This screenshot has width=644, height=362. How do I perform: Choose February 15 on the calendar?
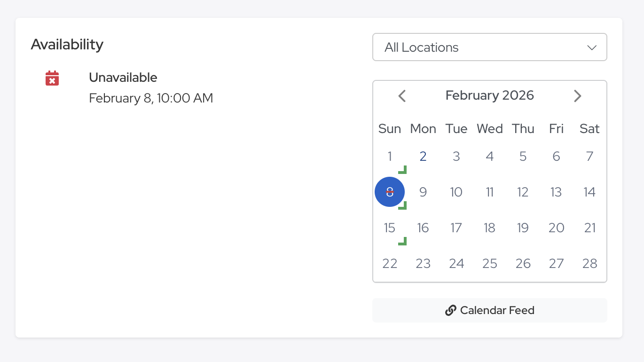390,228
